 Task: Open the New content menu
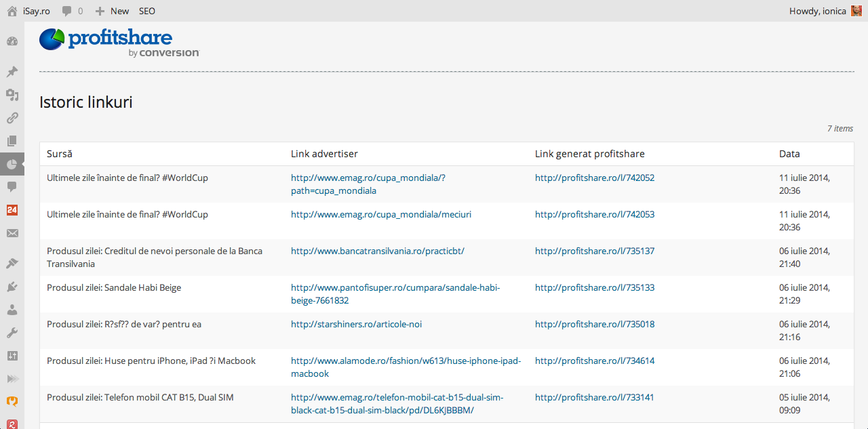coord(113,11)
